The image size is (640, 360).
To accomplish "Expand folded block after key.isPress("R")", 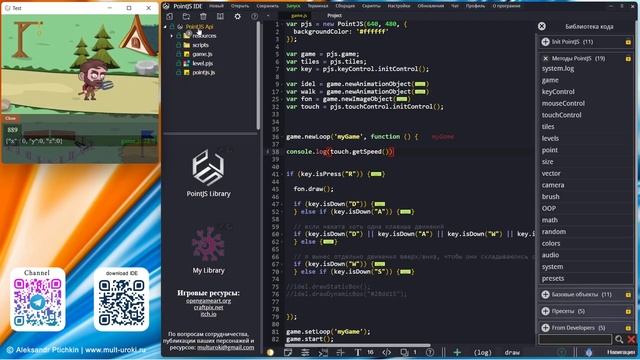I will [x=376, y=174].
